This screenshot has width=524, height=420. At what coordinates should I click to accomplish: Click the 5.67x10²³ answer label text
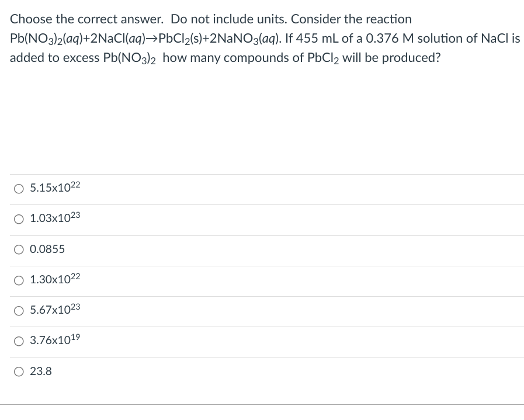pyautogui.click(x=54, y=310)
